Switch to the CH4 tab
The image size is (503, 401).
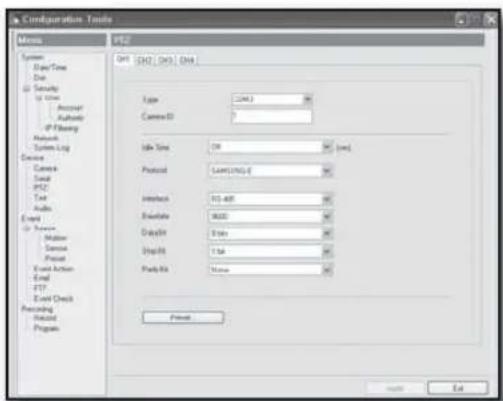(x=187, y=60)
